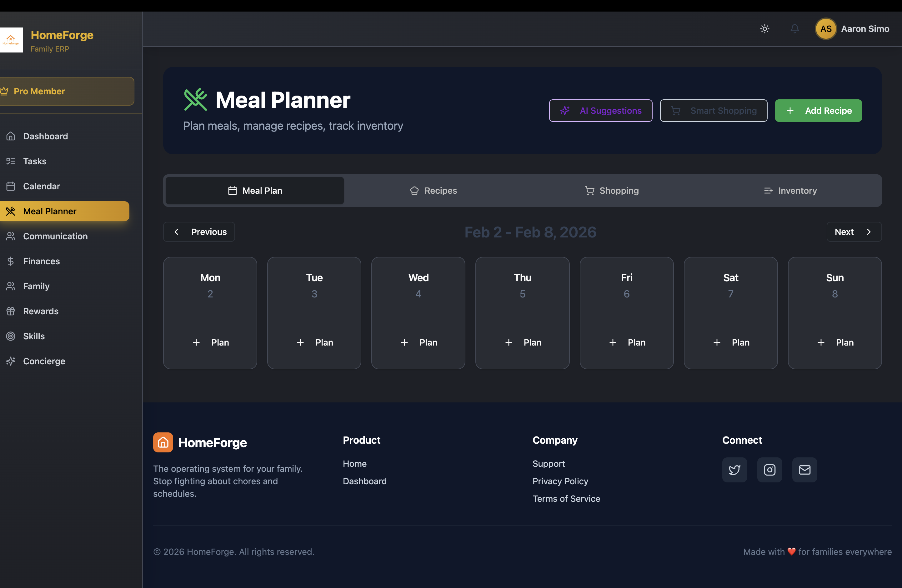Viewport: 902px width, 588px height.
Task: Open Twitter from the Connect section
Action: click(x=734, y=470)
